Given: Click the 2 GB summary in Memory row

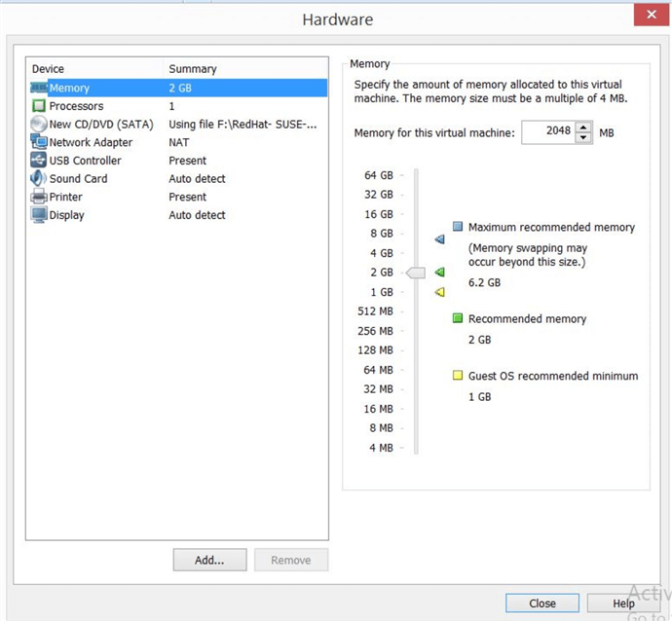Looking at the screenshot, I should (x=180, y=88).
